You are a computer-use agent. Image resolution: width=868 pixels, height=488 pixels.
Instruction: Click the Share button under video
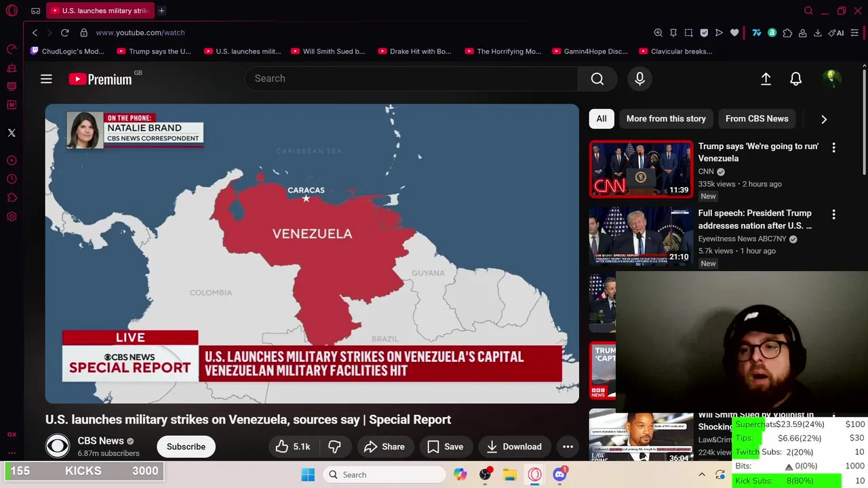pyautogui.click(x=384, y=447)
